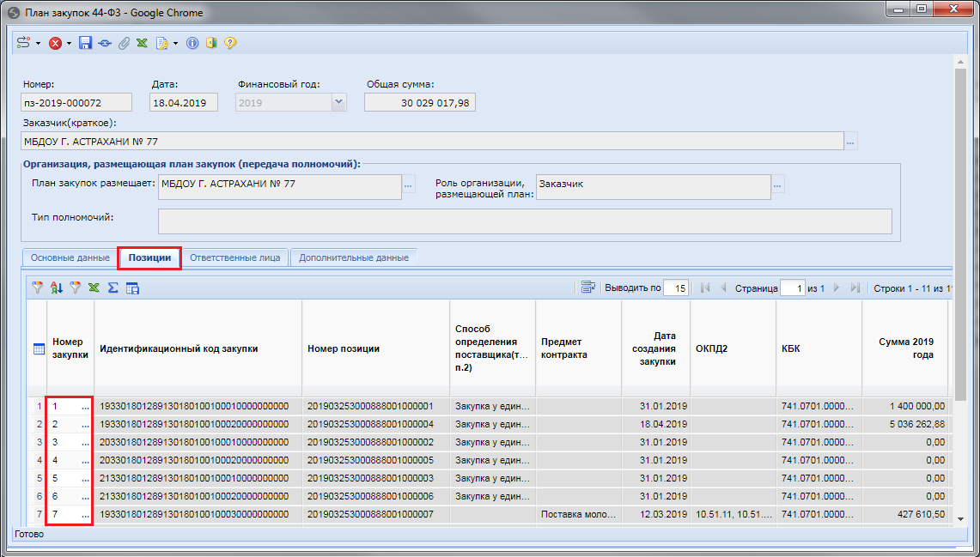
Task: Click the blue information icon
Action: (192, 43)
